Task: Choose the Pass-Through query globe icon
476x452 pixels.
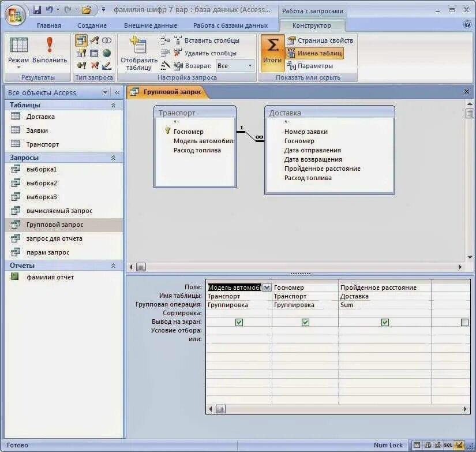Action: point(107,53)
